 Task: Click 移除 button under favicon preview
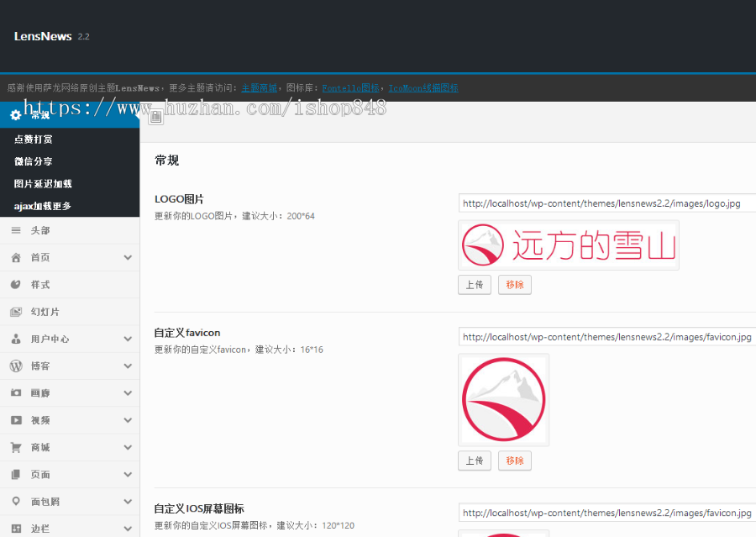point(514,461)
